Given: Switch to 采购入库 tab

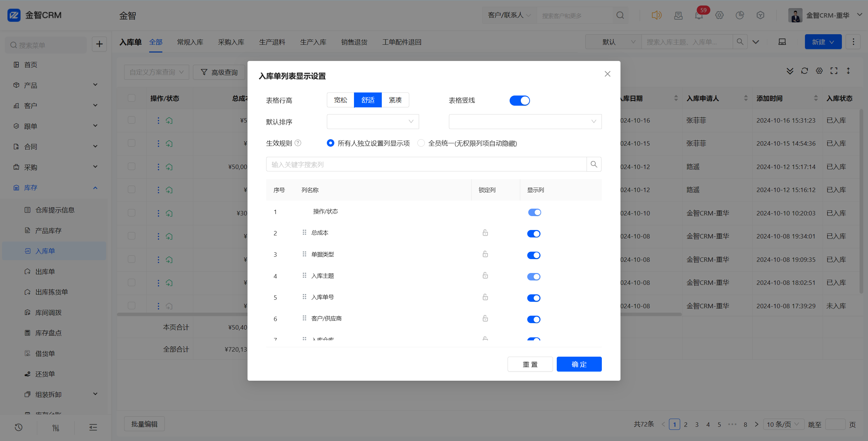Looking at the screenshot, I should coord(231,42).
